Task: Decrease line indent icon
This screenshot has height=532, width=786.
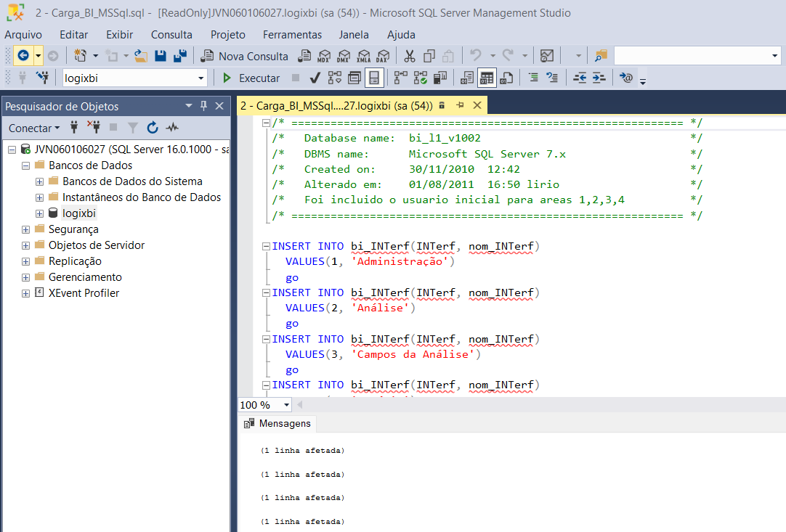Action: [x=580, y=78]
